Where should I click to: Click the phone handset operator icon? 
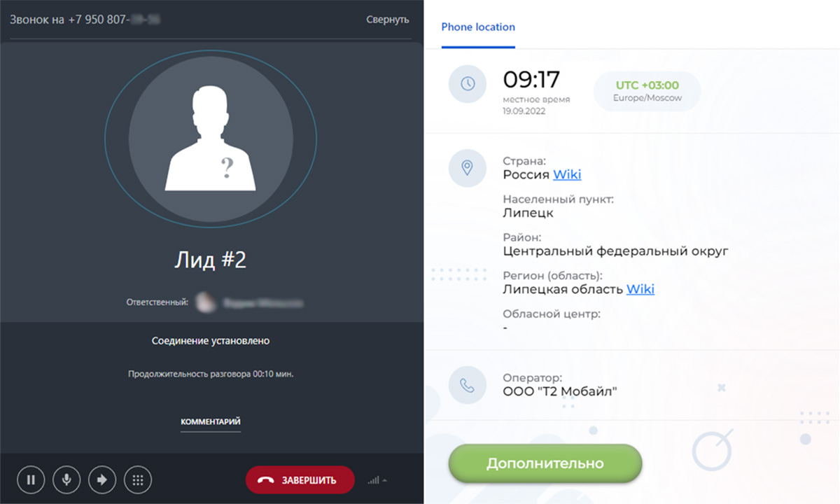(468, 385)
